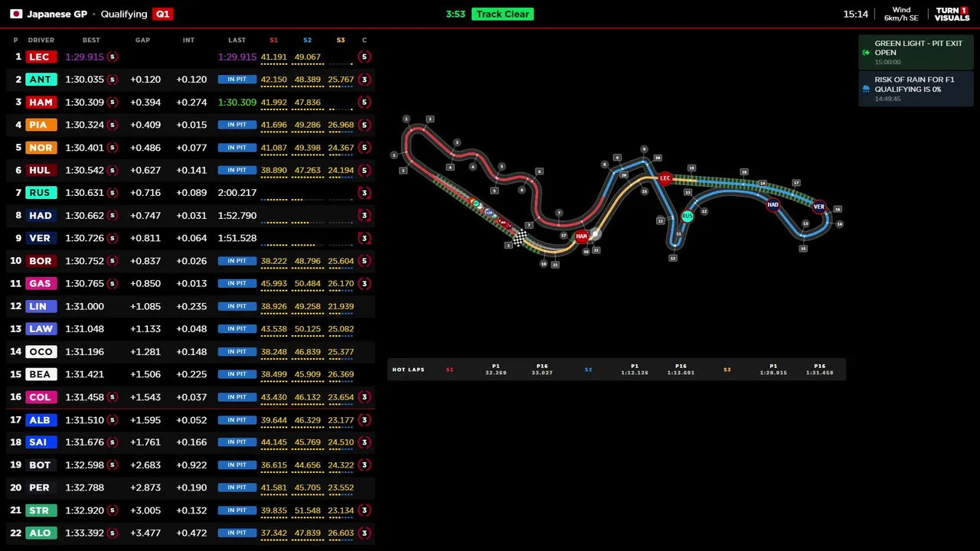Viewport: 980px width, 551px height.
Task: Click the HOT LAPS label
Action: (x=408, y=370)
